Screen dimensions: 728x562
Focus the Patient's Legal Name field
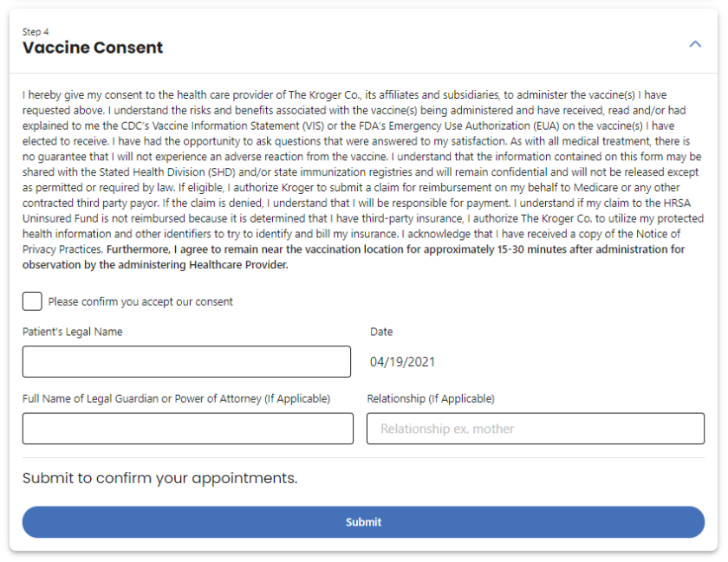(x=186, y=362)
